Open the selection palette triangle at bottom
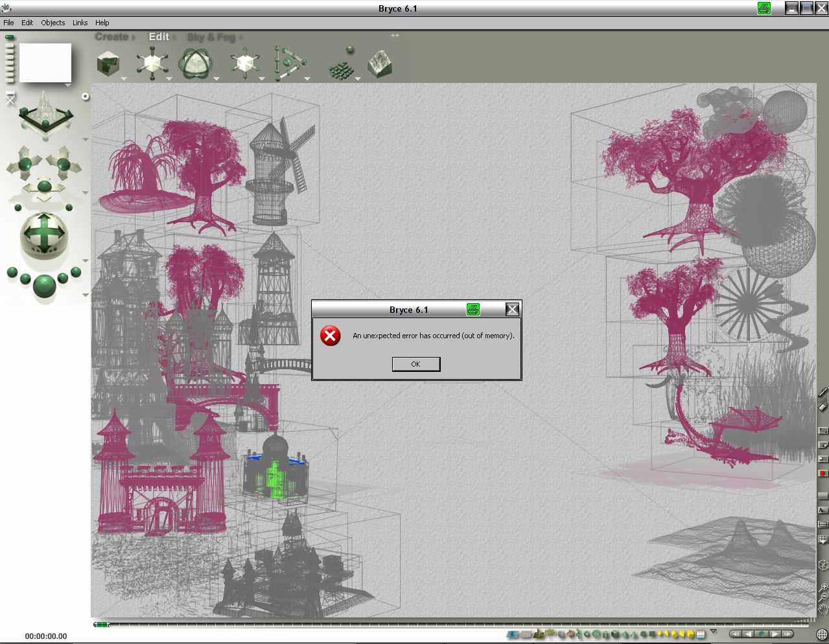The width and height of the screenshot is (829, 644). pos(713,632)
